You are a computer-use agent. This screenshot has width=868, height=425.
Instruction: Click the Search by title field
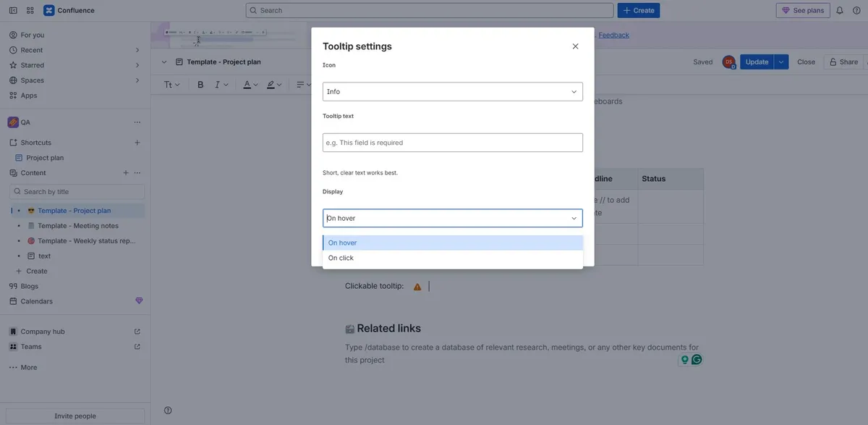(77, 192)
